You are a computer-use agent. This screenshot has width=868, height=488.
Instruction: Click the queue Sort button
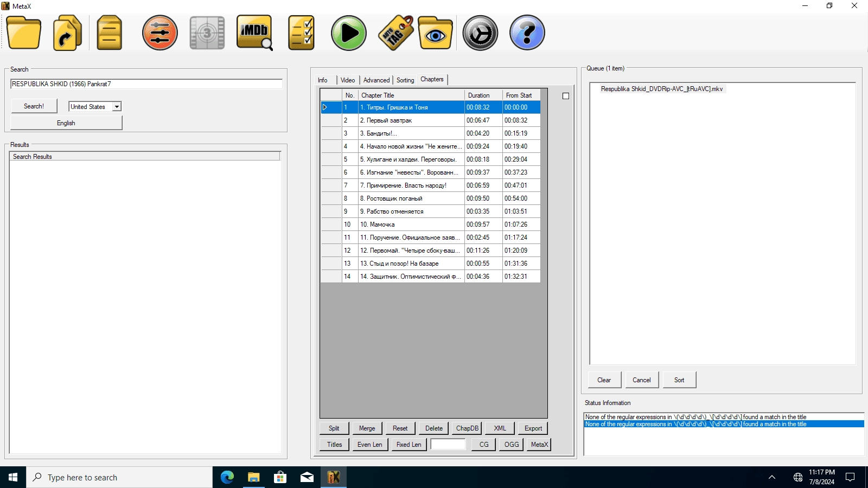pyautogui.click(x=679, y=380)
